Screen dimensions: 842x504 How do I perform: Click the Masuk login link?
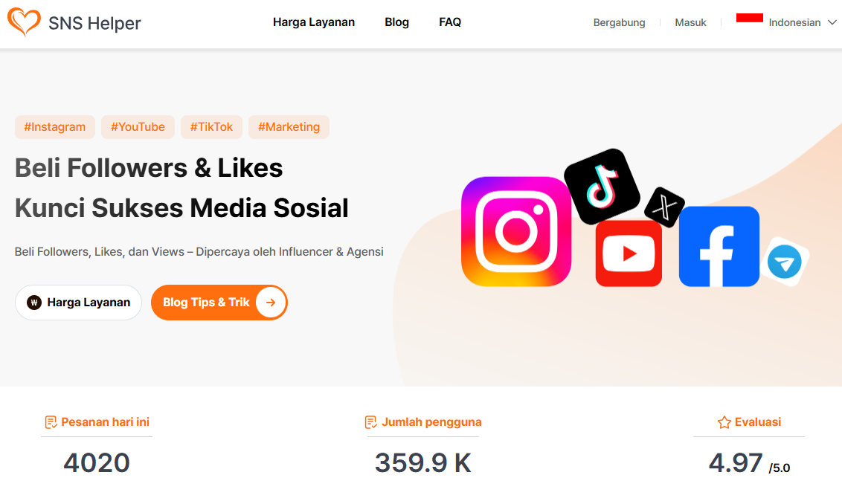tap(690, 22)
